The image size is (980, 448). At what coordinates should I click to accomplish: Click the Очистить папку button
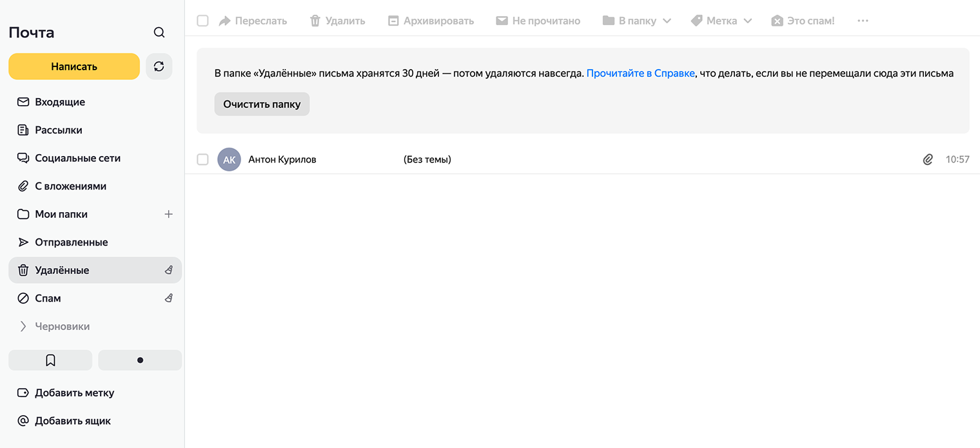pos(262,104)
